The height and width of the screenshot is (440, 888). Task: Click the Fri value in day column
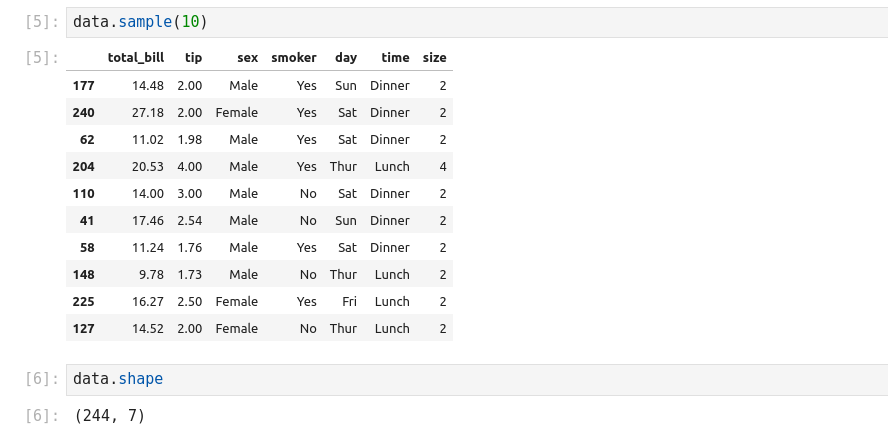(x=347, y=301)
